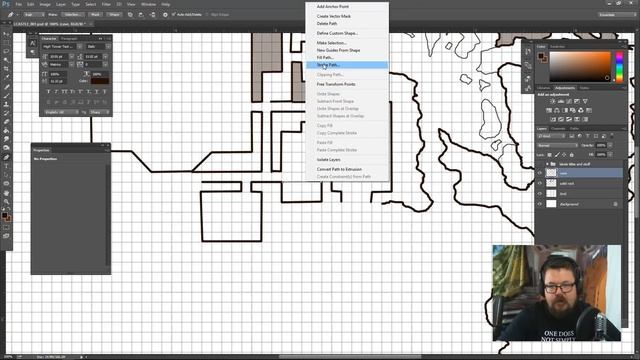This screenshot has height=360, width=640.
Task: Open the Filter menu
Action: [106, 4]
